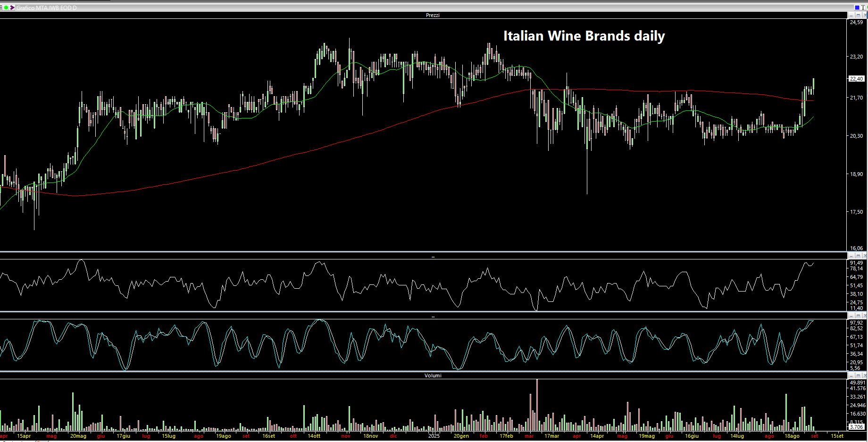
Task: Click the 16giu date label on the time axis
Action: pos(692,436)
